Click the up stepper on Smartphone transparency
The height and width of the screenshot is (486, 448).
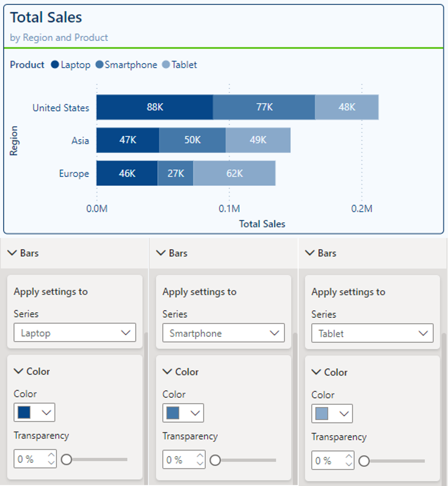click(200, 456)
